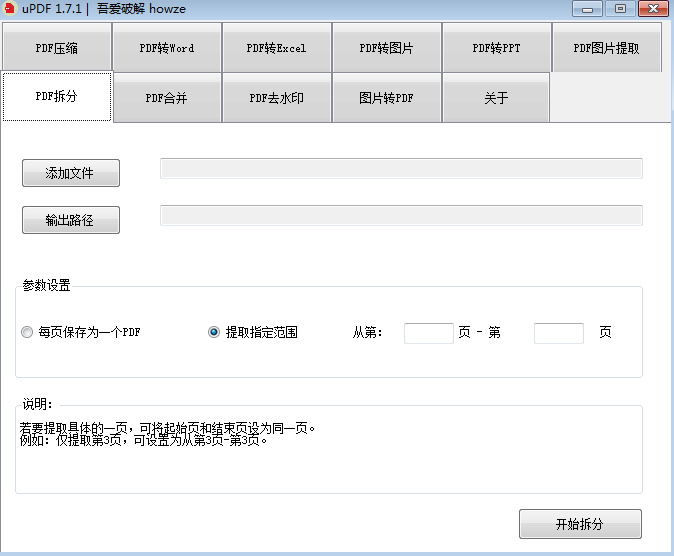The width and height of the screenshot is (674, 556).
Task: Close the uPDF window
Action: (653, 9)
